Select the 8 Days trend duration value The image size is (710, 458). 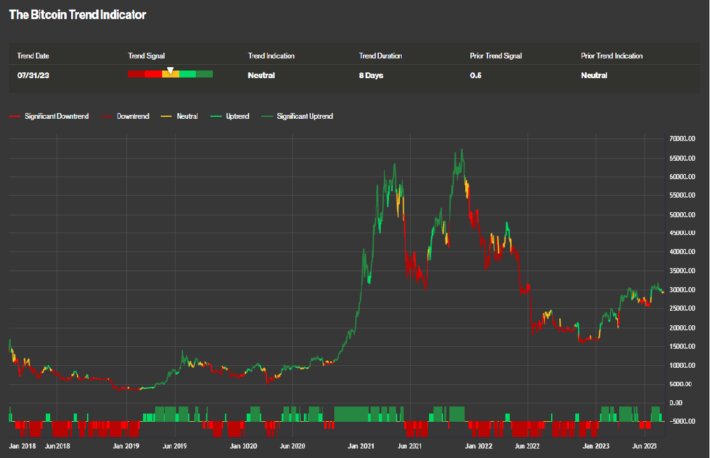pos(371,75)
